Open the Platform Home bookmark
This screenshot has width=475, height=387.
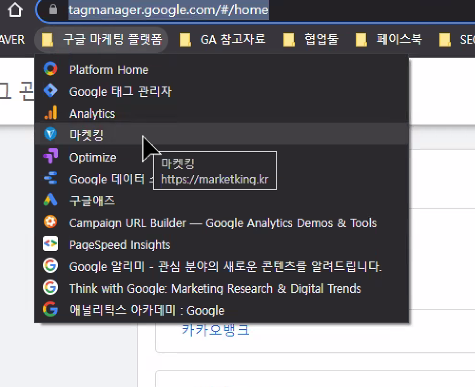coord(221,70)
